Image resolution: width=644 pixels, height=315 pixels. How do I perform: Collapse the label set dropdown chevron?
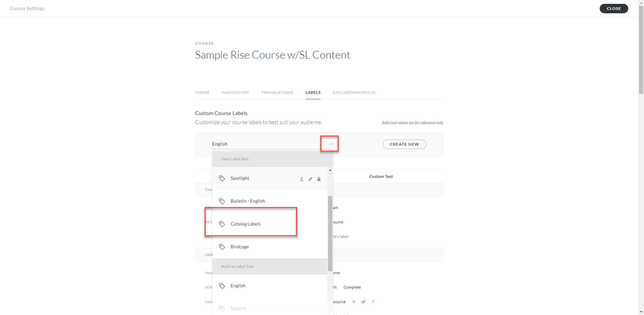pyautogui.click(x=331, y=144)
